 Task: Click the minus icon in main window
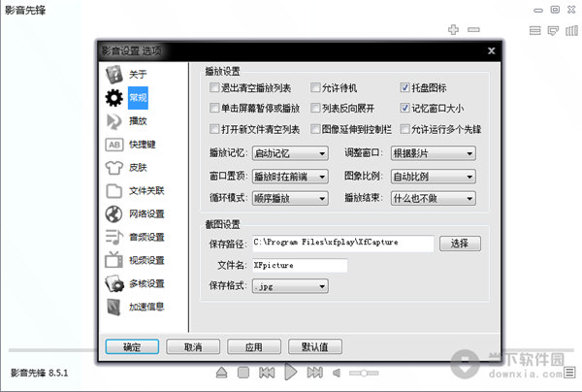[x=473, y=29]
